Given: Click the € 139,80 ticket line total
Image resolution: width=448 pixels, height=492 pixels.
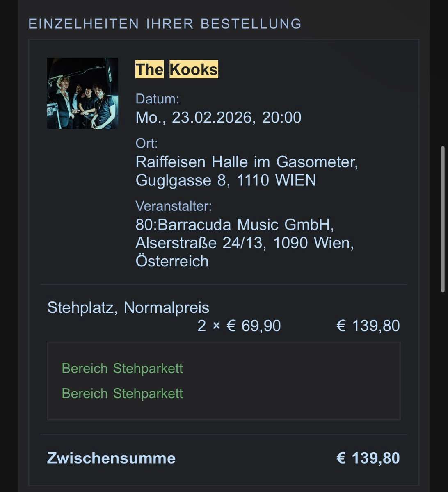Looking at the screenshot, I should pyautogui.click(x=368, y=326).
